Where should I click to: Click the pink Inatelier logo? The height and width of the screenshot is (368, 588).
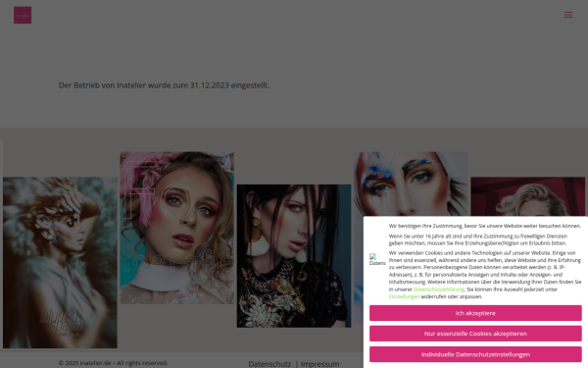pyautogui.click(x=23, y=15)
